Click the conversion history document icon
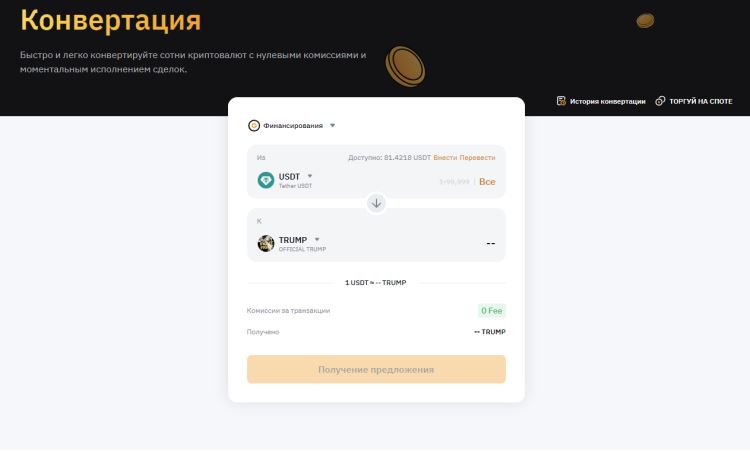Image resolution: width=750 pixels, height=467 pixels. [561, 101]
